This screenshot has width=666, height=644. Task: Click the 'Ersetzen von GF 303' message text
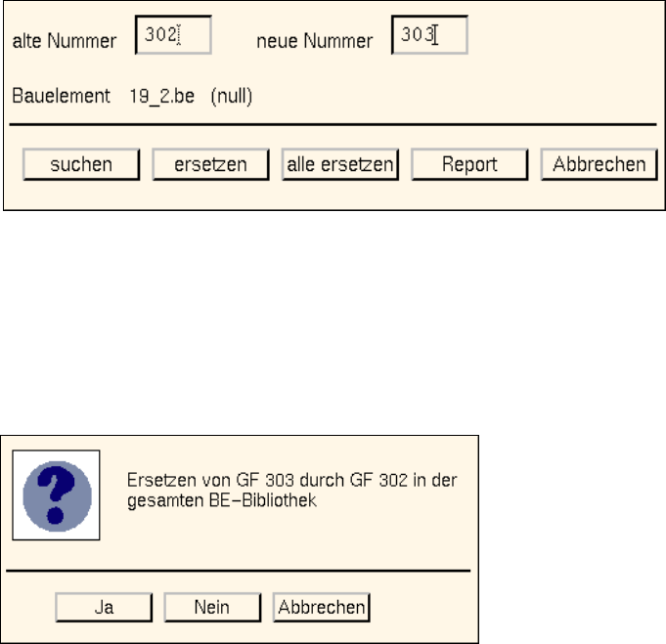coord(291,491)
